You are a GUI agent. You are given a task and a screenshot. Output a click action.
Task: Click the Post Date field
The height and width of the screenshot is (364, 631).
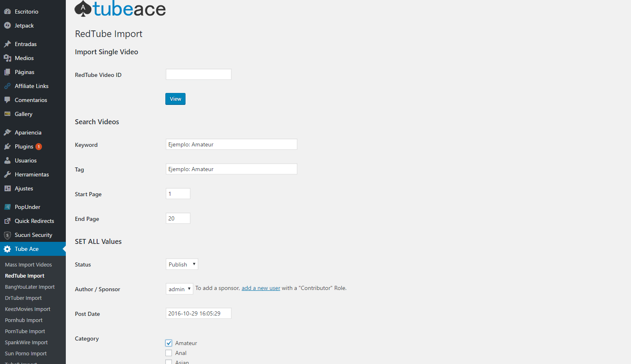tap(198, 313)
